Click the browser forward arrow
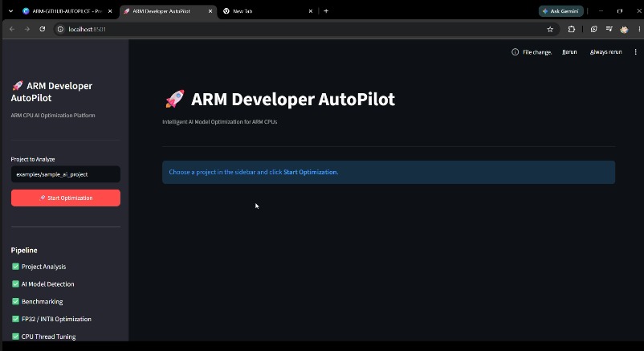 pyautogui.click(x=27, y=29)
